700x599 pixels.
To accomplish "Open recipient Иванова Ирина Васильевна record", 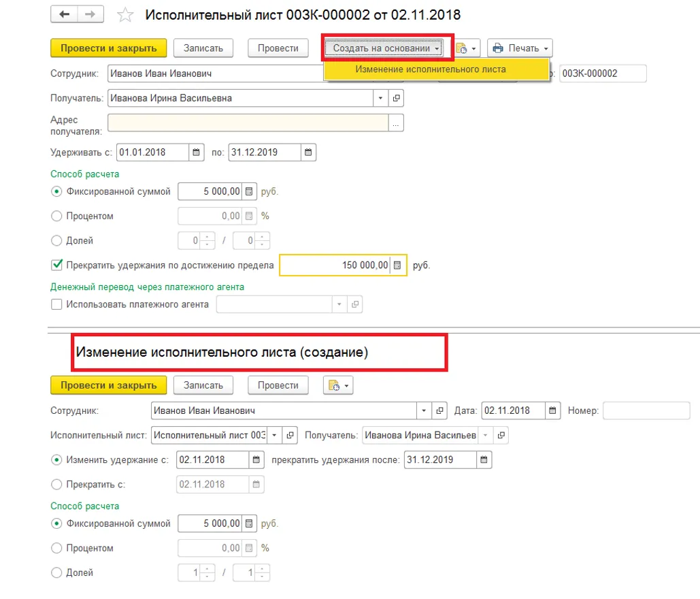I will 397,98.
